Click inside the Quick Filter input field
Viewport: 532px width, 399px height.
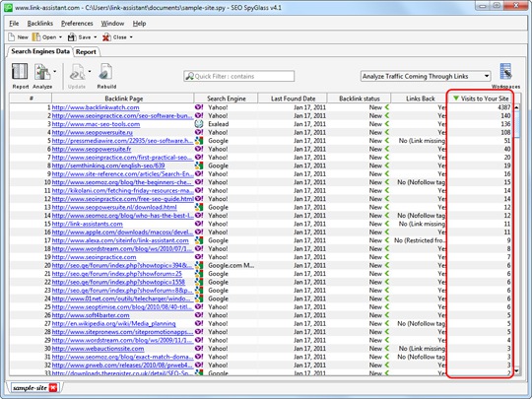(x=238, y=76)
